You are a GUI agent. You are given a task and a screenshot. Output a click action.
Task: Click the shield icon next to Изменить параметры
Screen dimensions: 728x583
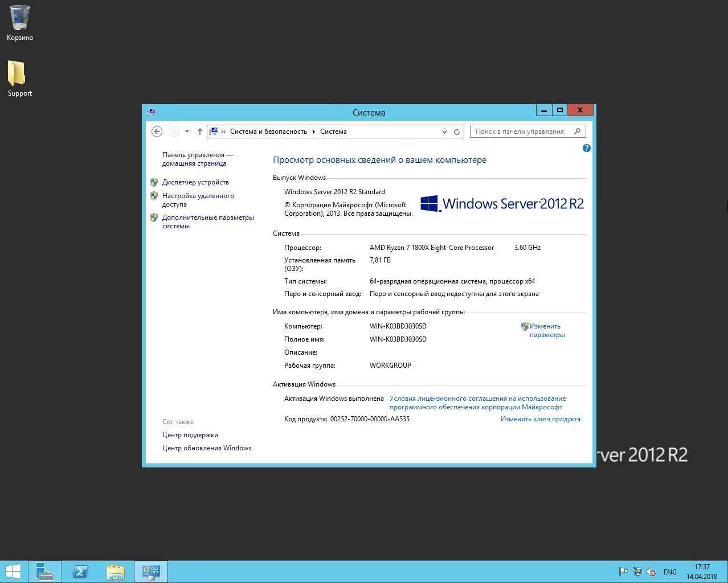(525, 326)
